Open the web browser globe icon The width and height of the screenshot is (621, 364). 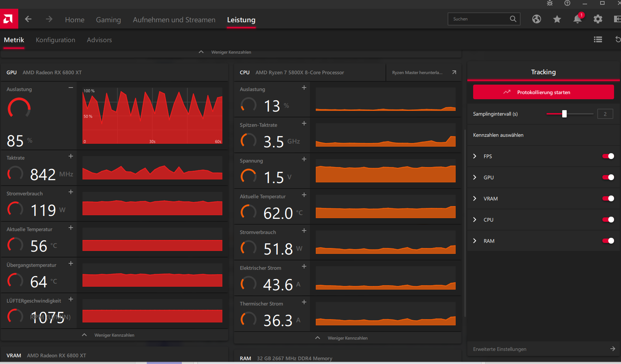click(x=537, y=19)
